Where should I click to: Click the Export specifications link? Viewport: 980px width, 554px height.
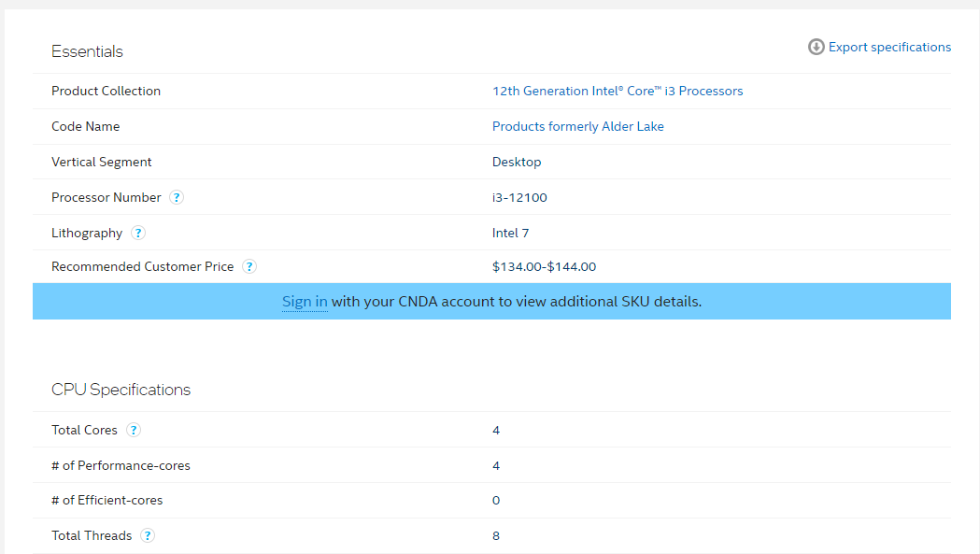(x=889, y=47)
